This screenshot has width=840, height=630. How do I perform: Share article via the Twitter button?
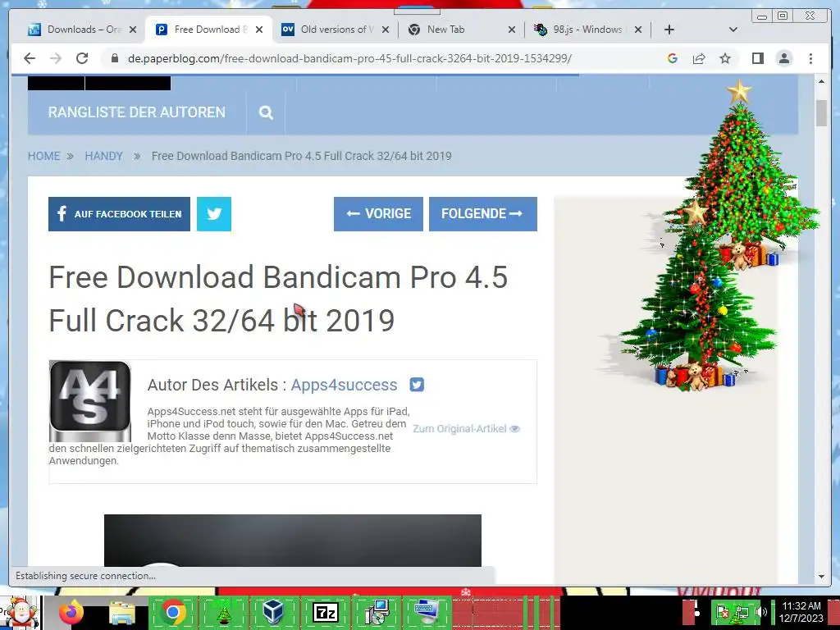(x=214, y=214)
